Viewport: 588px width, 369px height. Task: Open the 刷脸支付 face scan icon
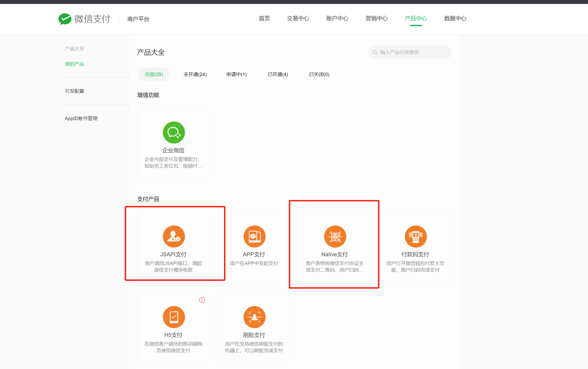click(x=254, y=317)
